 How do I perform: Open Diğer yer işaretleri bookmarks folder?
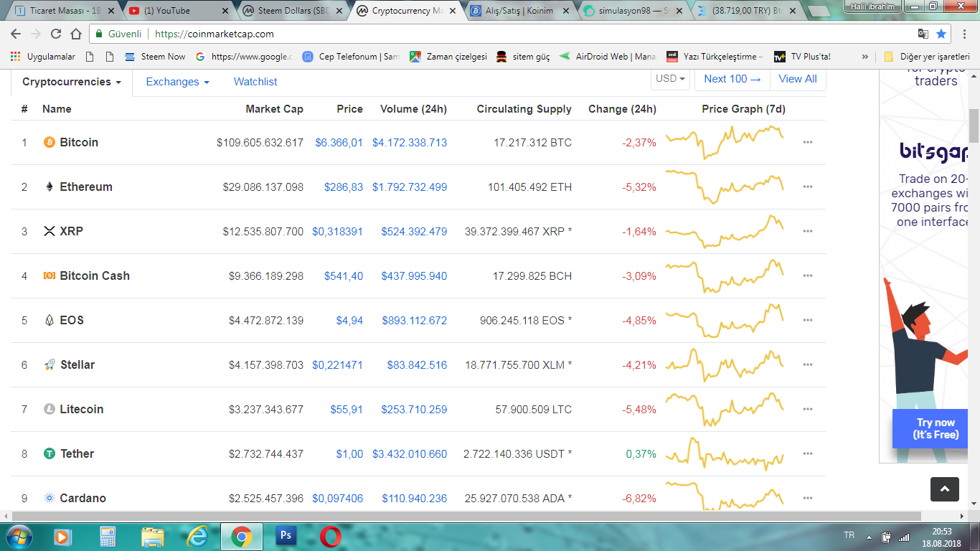(927, 57)
